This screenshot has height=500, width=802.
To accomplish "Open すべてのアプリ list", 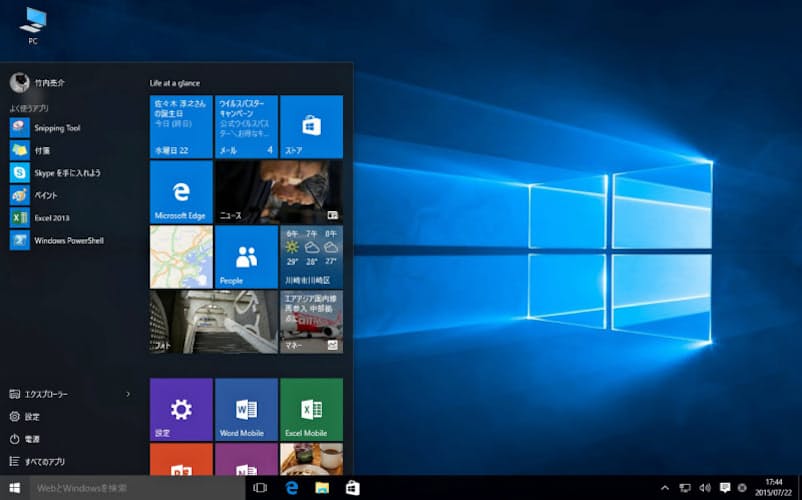I will click(45, 462).
